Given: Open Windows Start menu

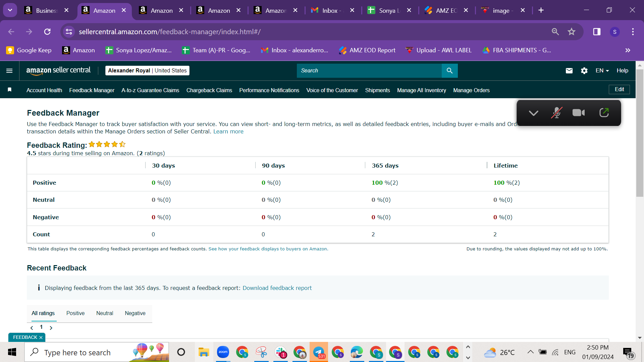Looking at the screenshot, I should [x=12, y=352].
